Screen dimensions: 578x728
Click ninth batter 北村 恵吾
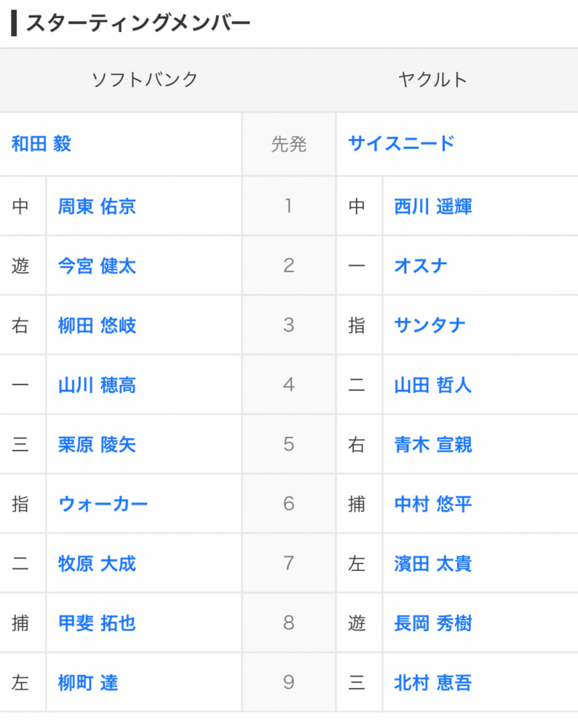[433, 684]
